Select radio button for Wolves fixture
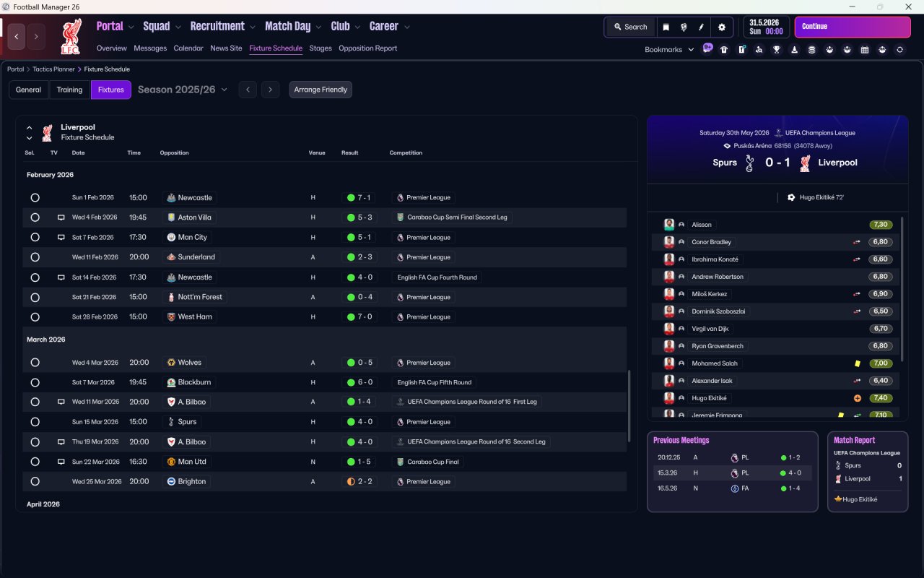This screenshot has width=924, height=578. point(35,363)
